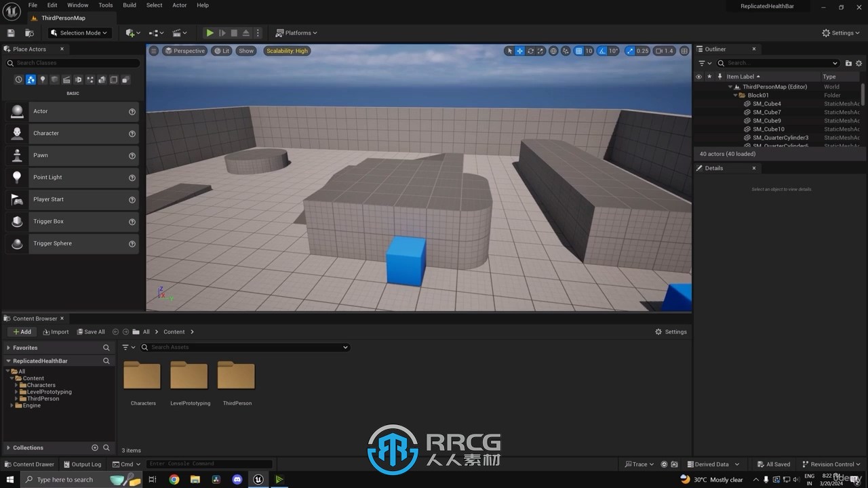Open Google Chrome from the taskbar
Screen dimensions: 868x488
[174, 479]
